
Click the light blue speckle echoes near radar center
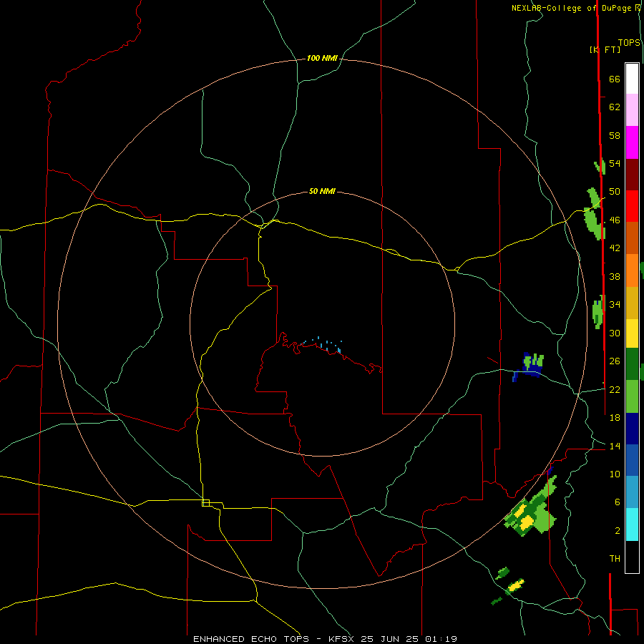tap(323, 345)
